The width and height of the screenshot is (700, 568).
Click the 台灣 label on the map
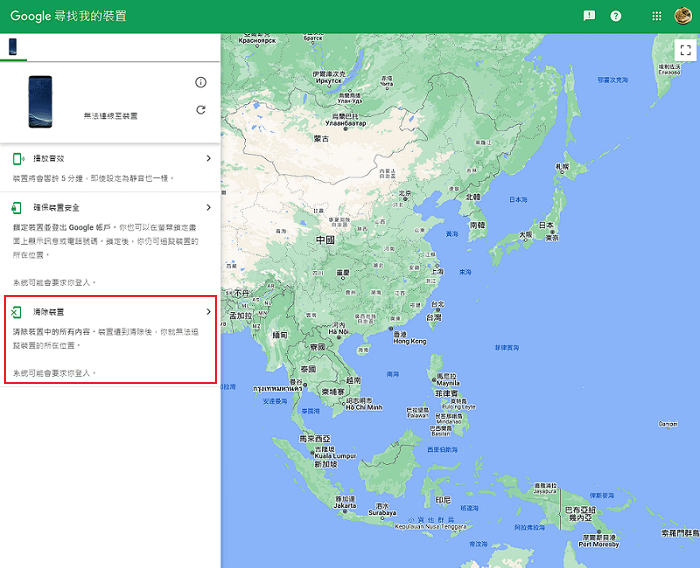tap(433, 317)
